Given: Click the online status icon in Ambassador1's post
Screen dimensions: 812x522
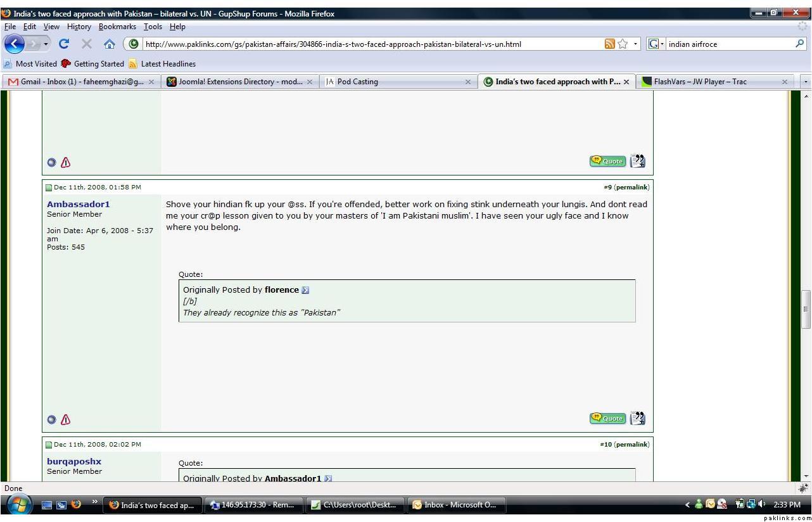Looking at the screenshot, I should click(52, 419).
